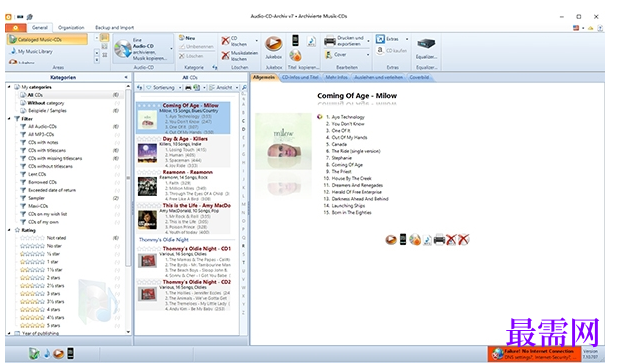
Task: Collapse the Filter tree node
Action: (x=9, y=119)
